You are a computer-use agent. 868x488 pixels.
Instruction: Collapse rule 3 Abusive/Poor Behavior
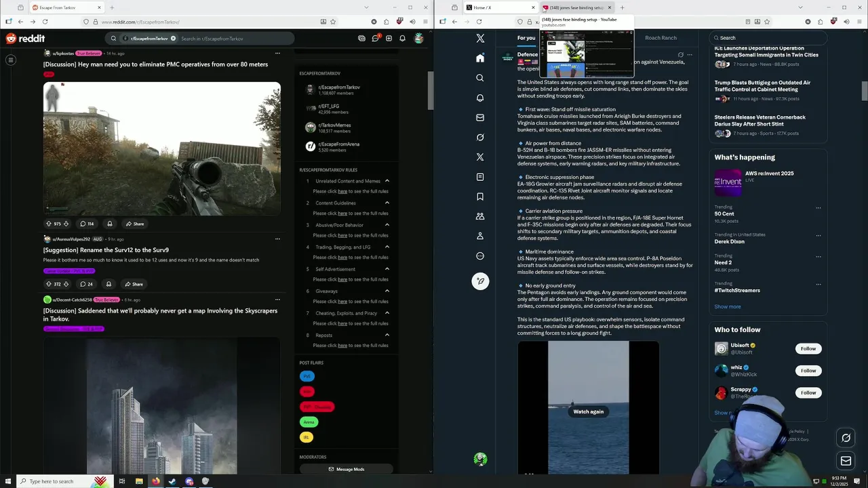click(387, 225)
